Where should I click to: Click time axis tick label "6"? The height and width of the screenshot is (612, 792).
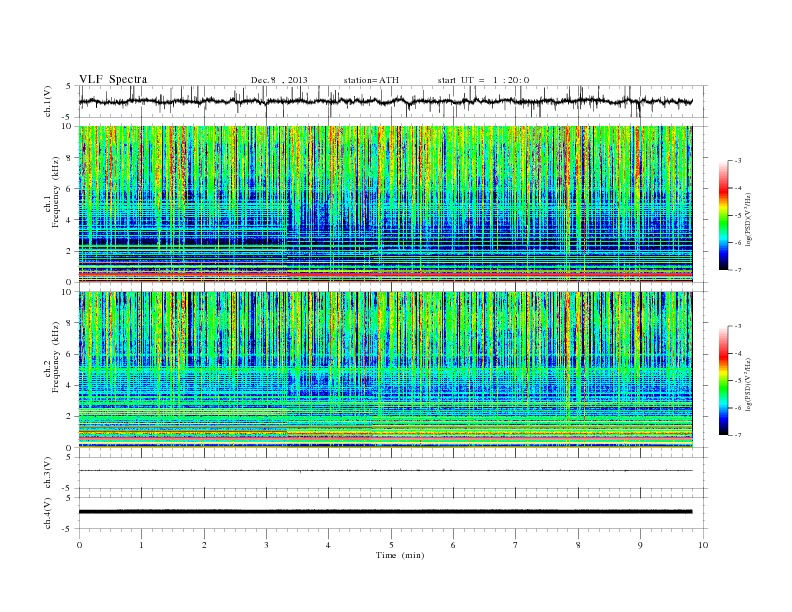click(x=453, y=545)
